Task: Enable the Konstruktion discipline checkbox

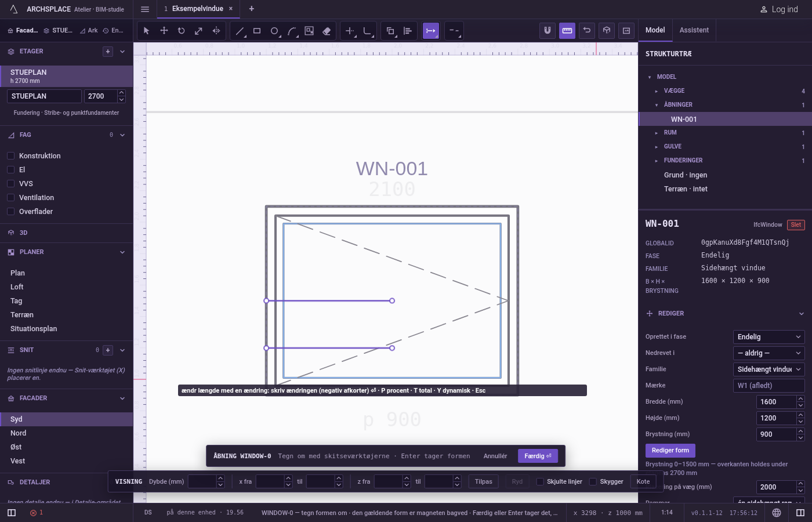Action: click(10, 156)
